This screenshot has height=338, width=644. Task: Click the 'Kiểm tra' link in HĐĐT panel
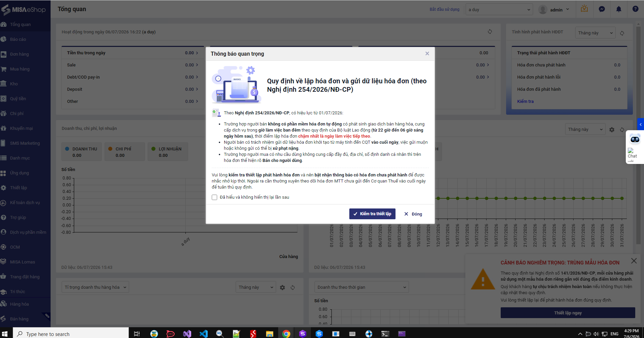click(x=525, y=101)
